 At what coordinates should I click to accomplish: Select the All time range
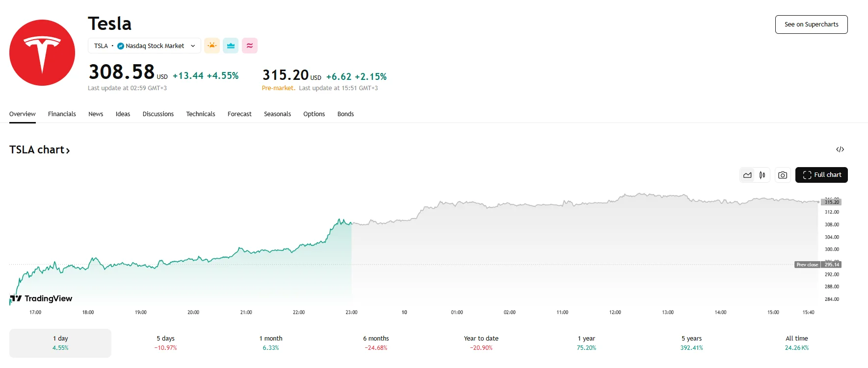point(796,343)
